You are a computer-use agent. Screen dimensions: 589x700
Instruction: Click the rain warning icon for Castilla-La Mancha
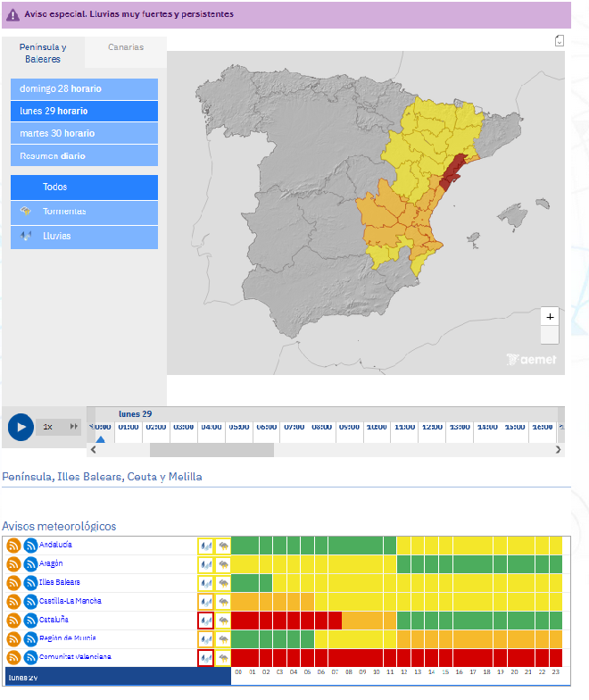[206, 602]
